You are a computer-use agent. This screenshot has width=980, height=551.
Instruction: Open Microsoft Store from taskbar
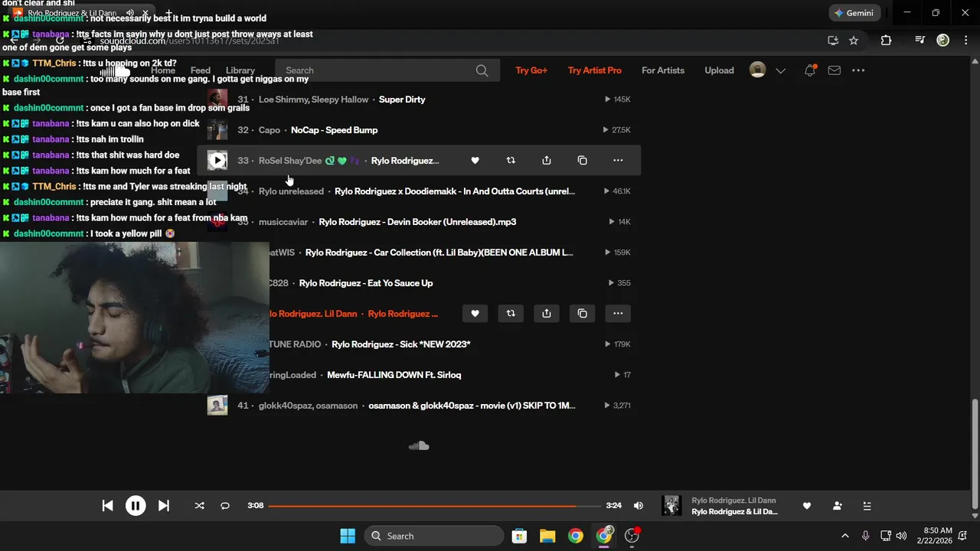coord(519,536)
